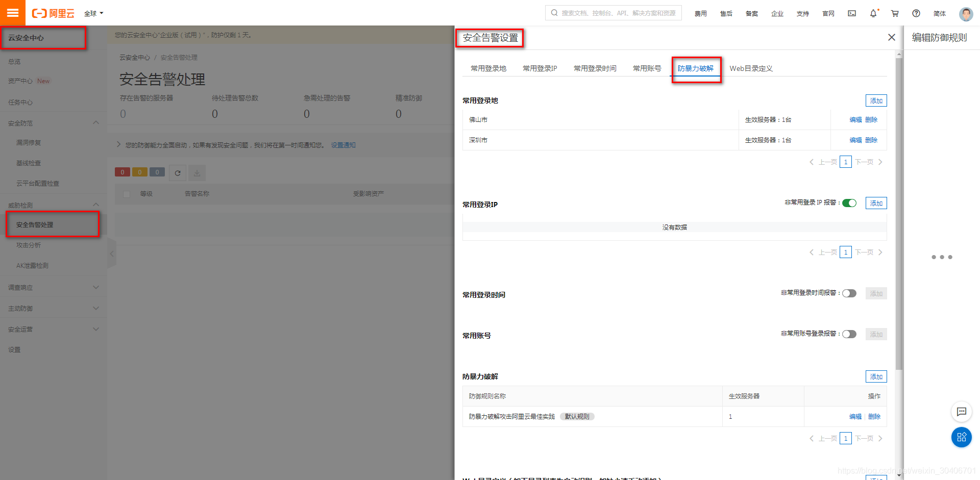Switch to 常用登录时间 tab
The width and height of the screenshot is (980, 480).
595,68
